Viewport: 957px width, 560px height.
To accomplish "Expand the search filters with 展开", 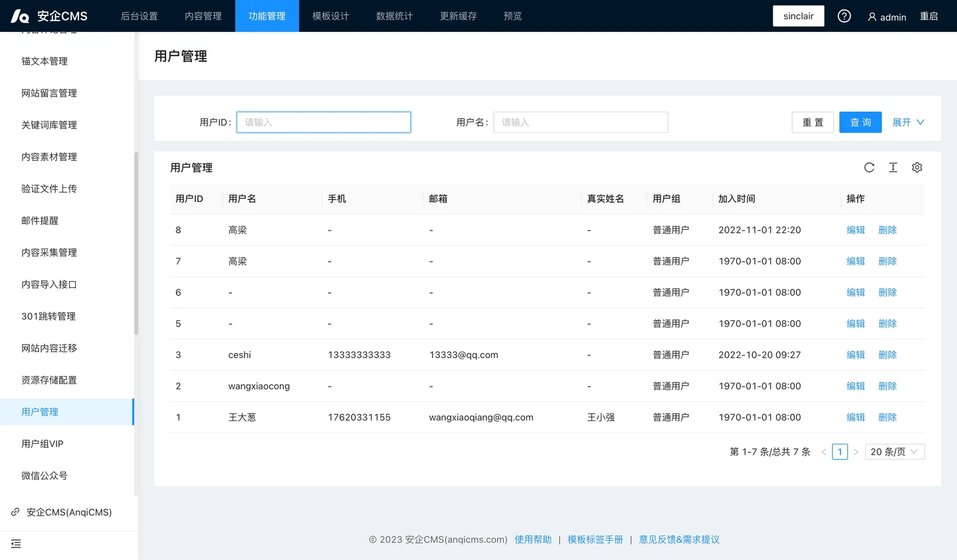I will pyautogui.click(x=908, y=122).
